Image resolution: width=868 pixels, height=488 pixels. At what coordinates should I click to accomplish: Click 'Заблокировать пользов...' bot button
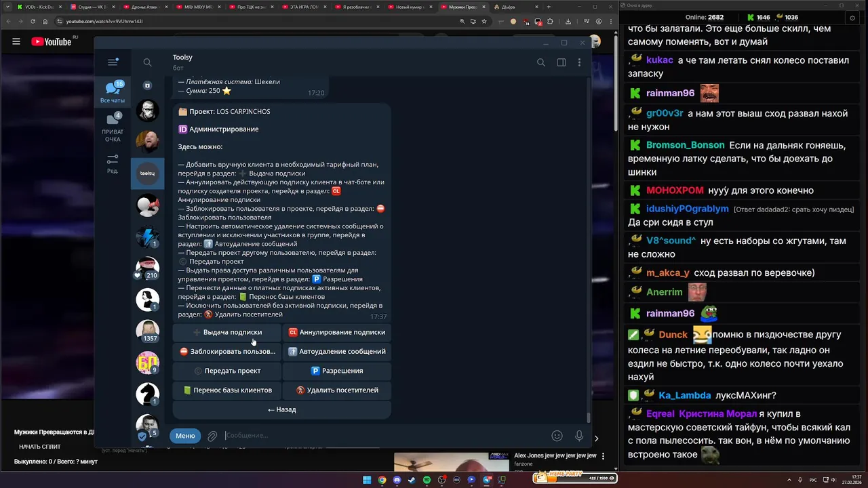click(x=226, y=351)
